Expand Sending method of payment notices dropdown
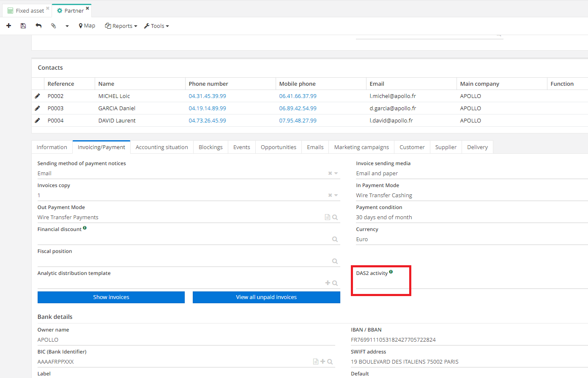The image size is (588, 378). pyautogui.click(x=336, y=173)
